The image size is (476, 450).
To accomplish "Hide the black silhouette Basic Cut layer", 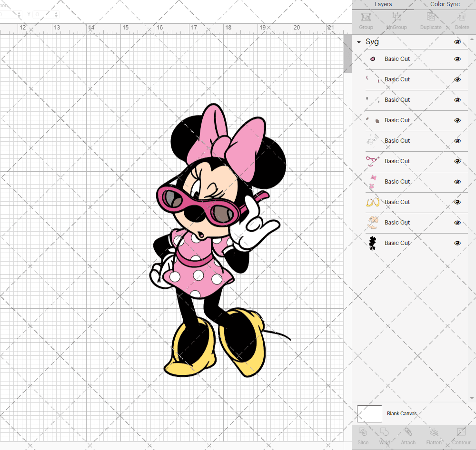I will click(457, 243).
